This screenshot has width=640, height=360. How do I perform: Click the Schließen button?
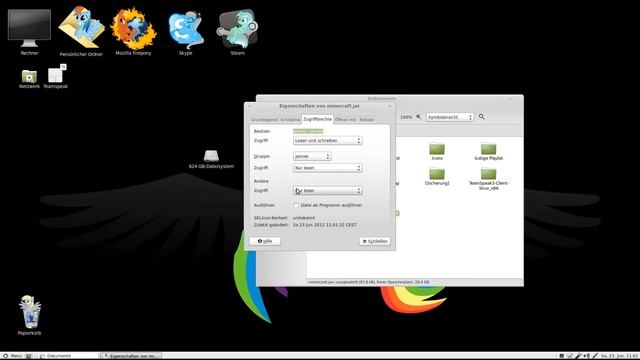click(375, 241)
